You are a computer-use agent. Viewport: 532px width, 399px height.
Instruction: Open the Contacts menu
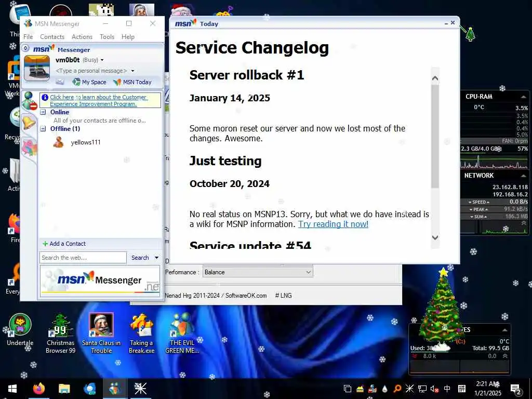(x=52, y=37)
